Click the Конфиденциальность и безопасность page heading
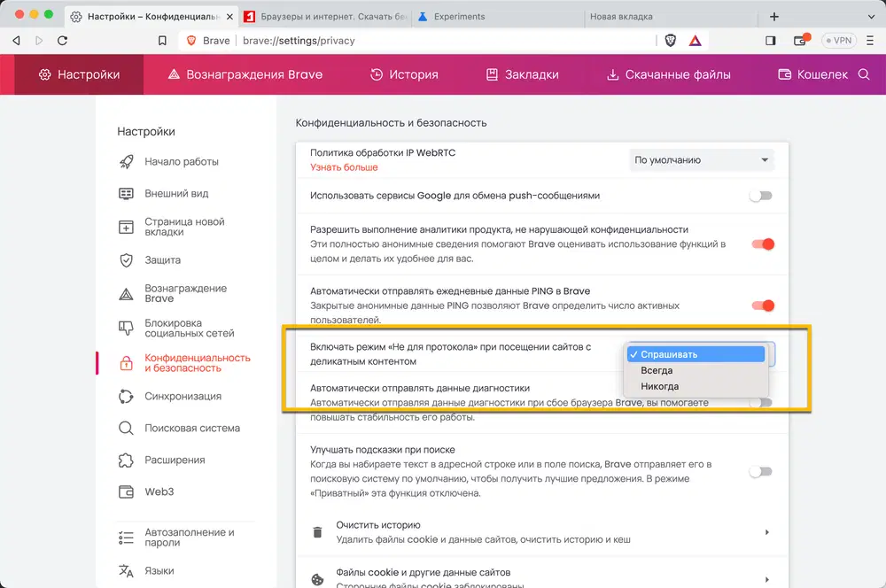The image size is (886, 588). tap(391, 123)
